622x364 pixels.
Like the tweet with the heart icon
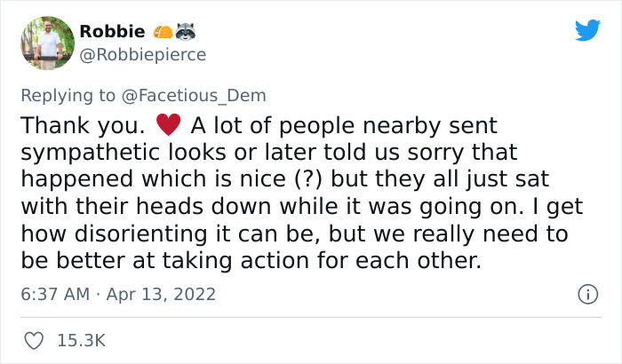[x=33, y=339]
